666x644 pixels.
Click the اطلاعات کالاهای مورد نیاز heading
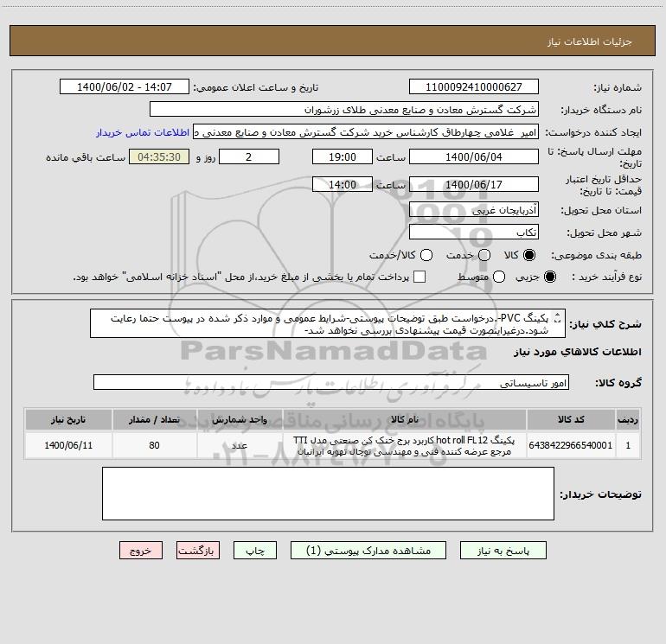tap(577, 352)
